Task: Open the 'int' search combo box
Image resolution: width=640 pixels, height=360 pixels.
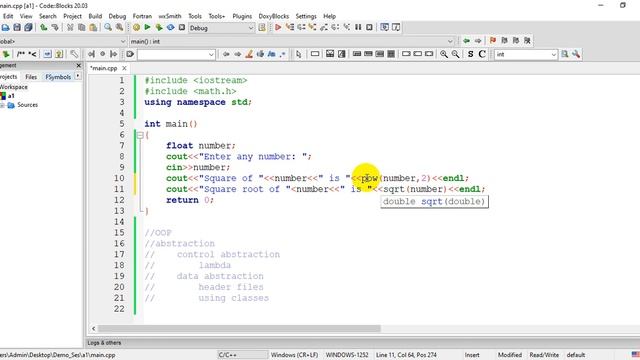Action: point(526,54)
